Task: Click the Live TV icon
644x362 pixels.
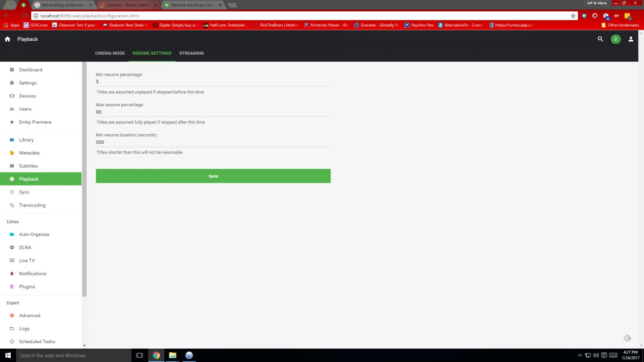Action: tap(12, 261)
